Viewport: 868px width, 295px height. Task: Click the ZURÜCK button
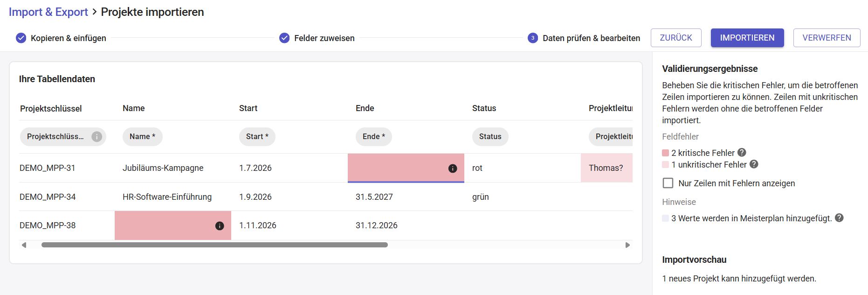tap(676, 38)
